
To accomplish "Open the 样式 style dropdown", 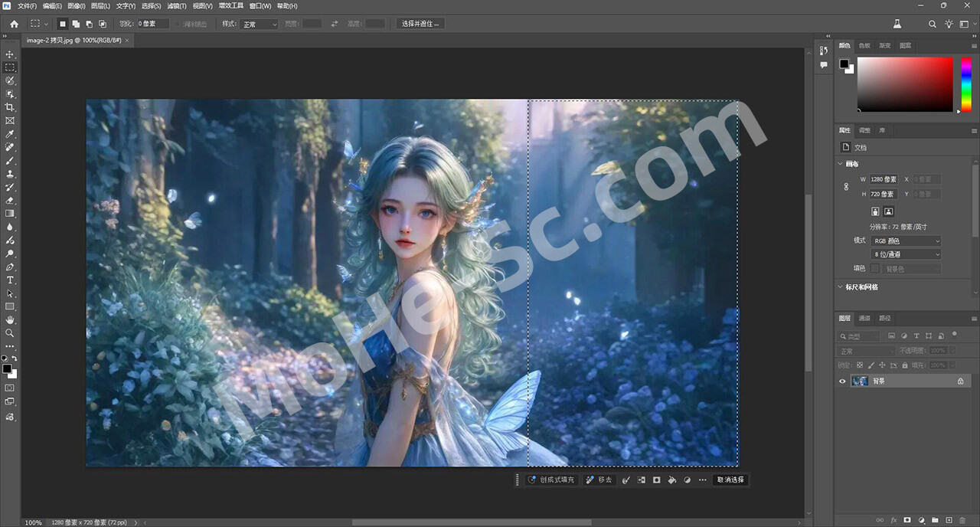I will [260, 25].
